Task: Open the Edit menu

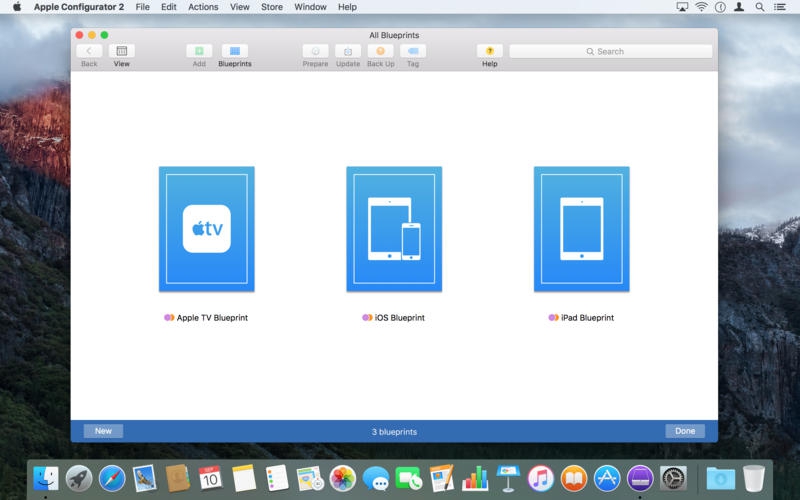Action: coord(169,7)
